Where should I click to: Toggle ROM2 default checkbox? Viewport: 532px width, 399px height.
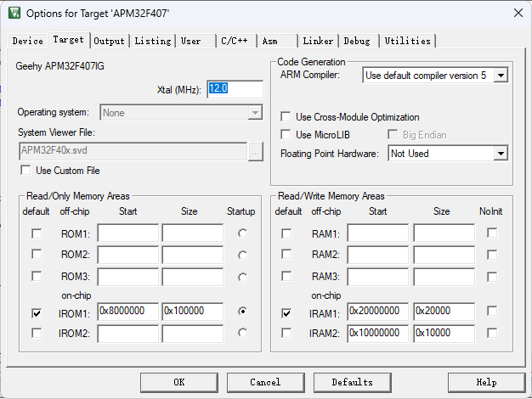[x=37, y=254]
